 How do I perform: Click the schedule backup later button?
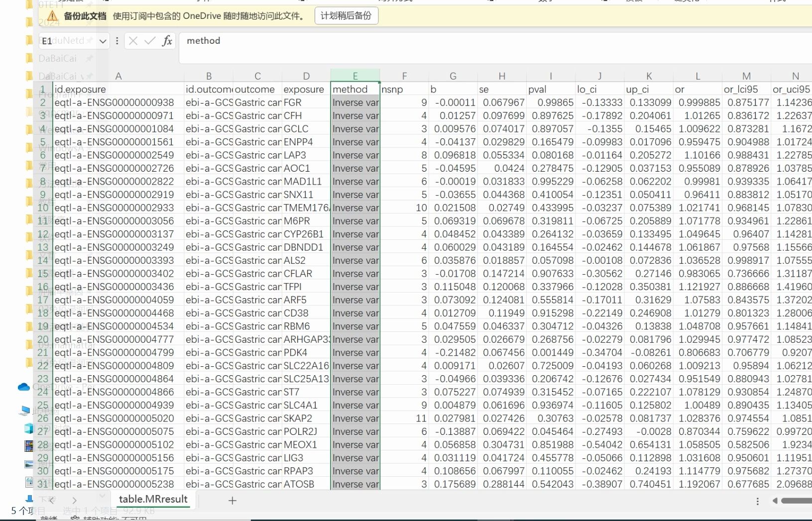(x=346, y=16)
